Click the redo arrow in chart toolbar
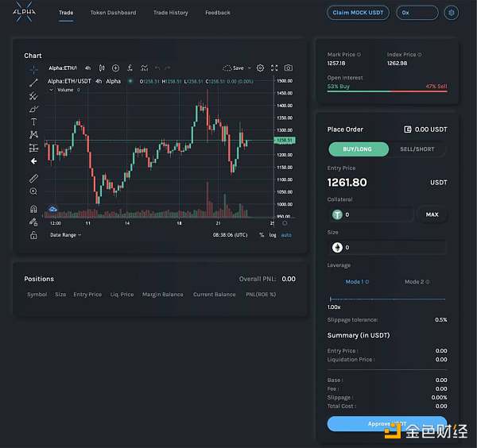477x448 pixels. click(167, 68)
